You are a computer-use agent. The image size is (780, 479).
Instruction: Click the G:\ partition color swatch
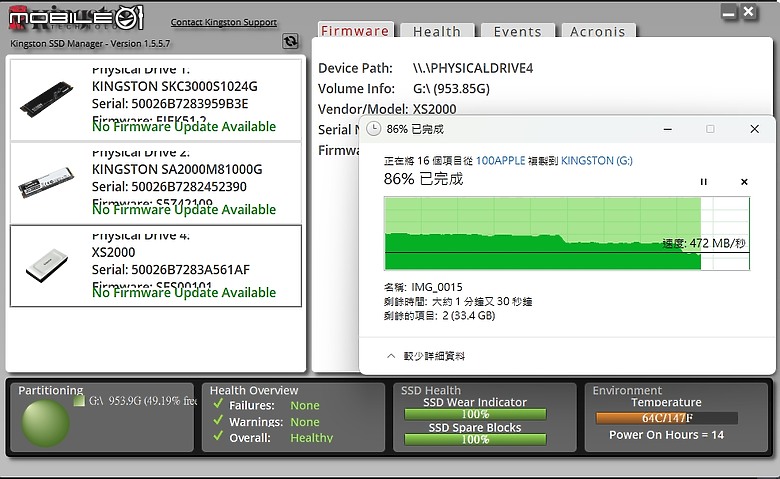[x=79, y=400]
